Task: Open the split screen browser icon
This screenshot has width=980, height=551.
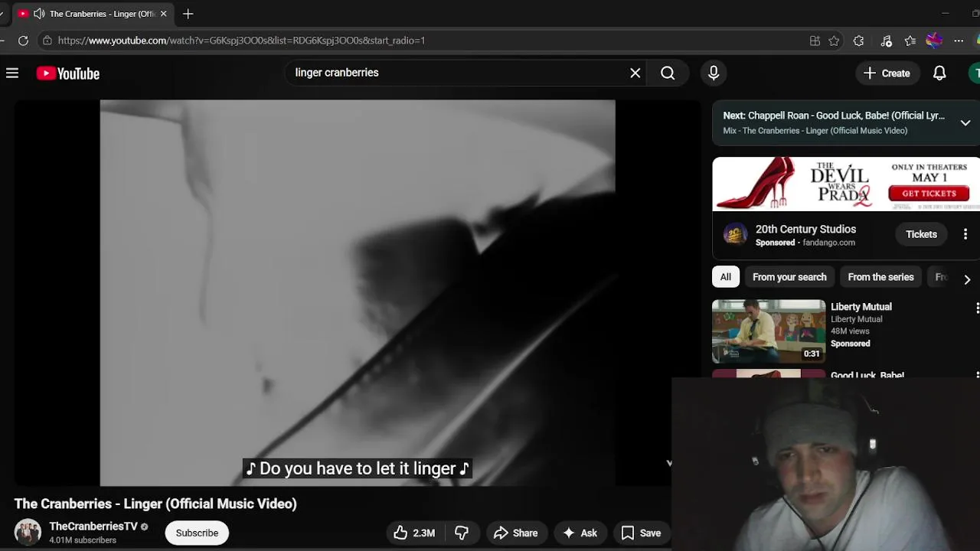Action: (x=815, y=41)
